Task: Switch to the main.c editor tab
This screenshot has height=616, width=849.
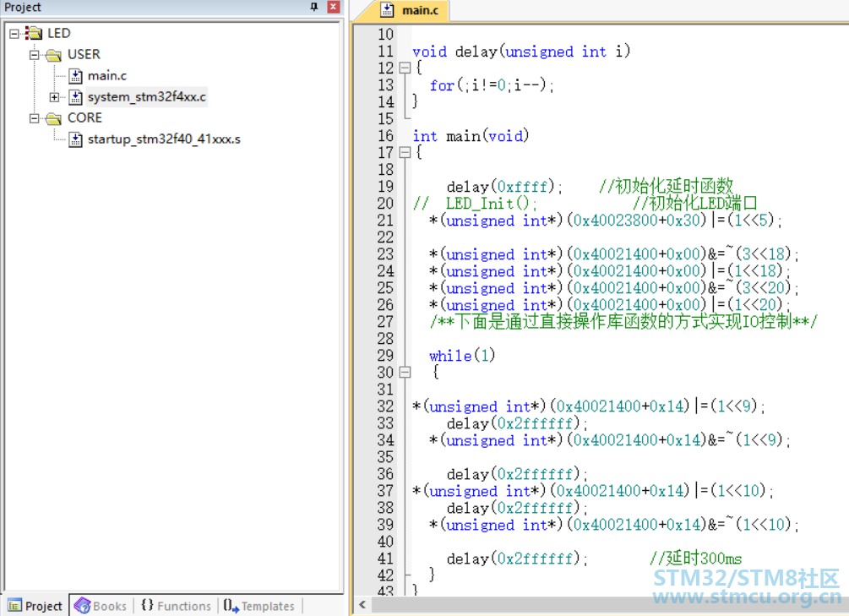Action: (410, 10)
